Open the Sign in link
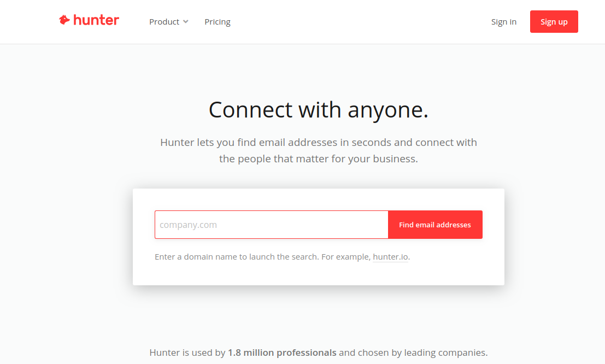Viewport: 605px width, 364px height. tap(503, 22)
